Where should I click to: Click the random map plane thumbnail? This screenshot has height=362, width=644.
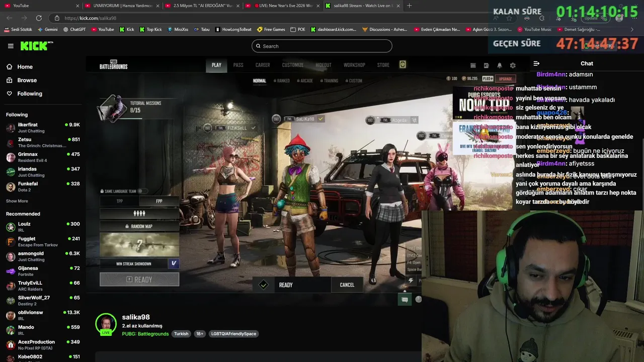(139, 245)
